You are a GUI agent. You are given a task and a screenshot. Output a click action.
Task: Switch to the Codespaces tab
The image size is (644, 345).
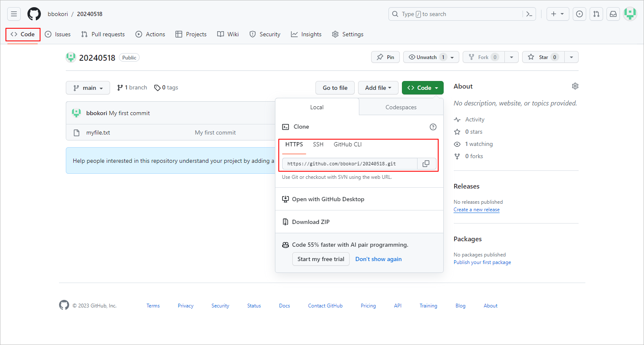pyautogui.click(x=401, y=107)
